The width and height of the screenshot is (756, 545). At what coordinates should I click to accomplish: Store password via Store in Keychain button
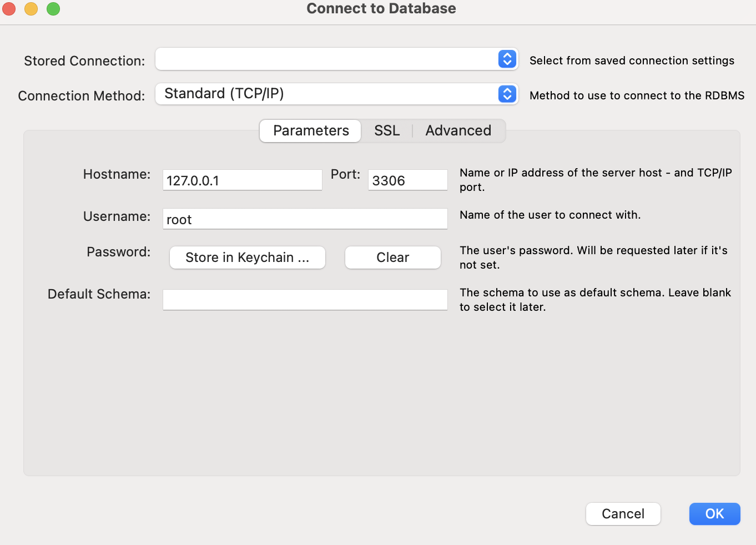point(248,258)
